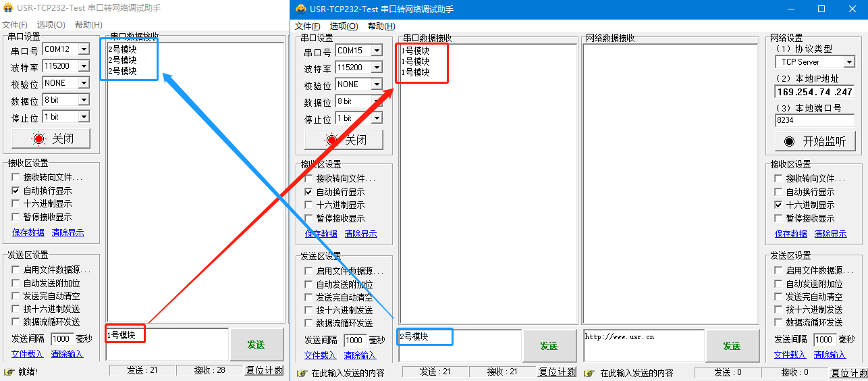Click the 清除显示 link in the COM12 window
The width and height of the screenshot is (868, 381).
[x=67, y=232]
